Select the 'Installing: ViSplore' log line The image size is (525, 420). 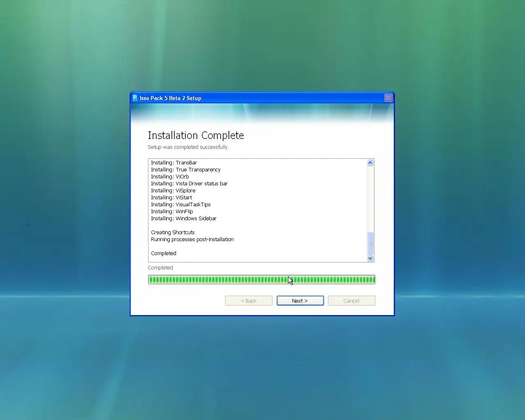tap(173, 190)
